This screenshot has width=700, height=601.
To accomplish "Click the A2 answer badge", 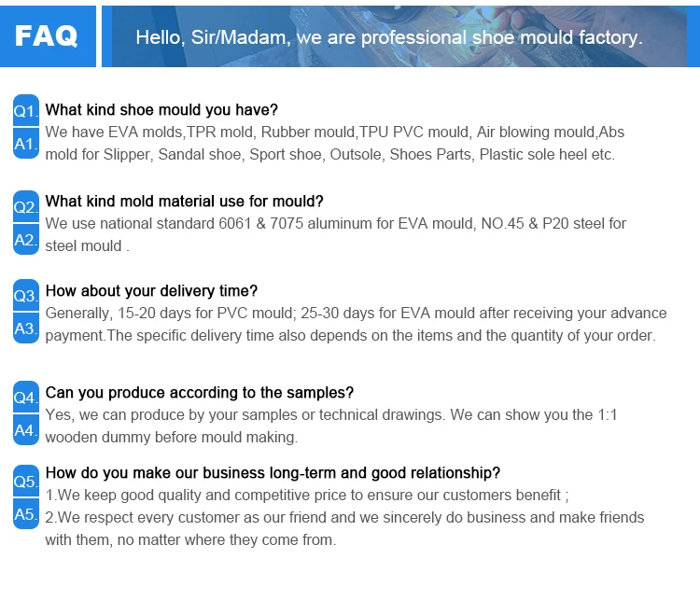I will pos(26,239).
